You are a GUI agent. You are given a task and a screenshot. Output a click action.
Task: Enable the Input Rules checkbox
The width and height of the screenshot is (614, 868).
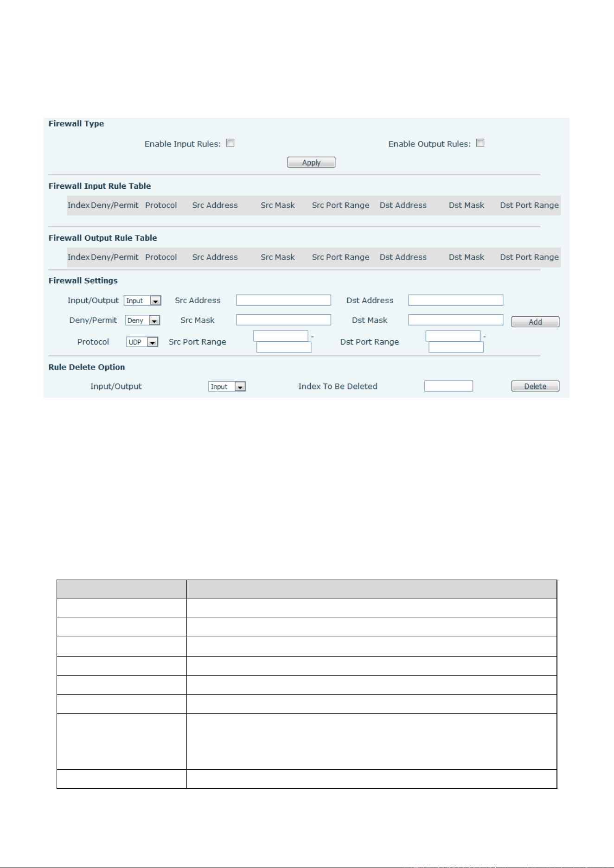(230, 143)
